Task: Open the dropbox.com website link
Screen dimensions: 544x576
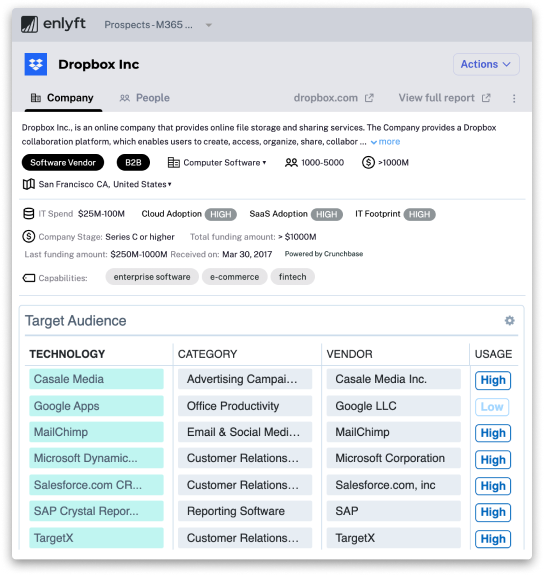Action: pos(325,98)
